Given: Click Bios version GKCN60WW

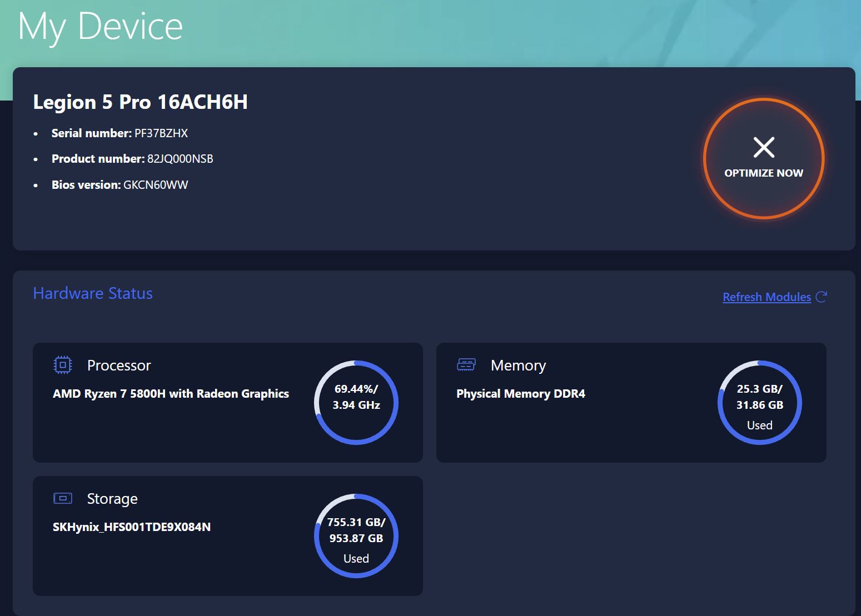Looking at the screenshot, I should tap(156, 185).
